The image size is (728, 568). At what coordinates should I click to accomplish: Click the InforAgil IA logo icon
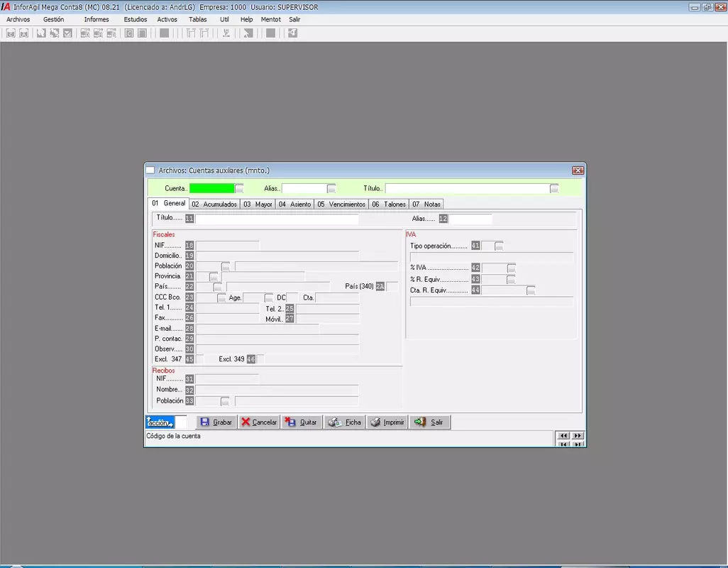tap(6, 7)
